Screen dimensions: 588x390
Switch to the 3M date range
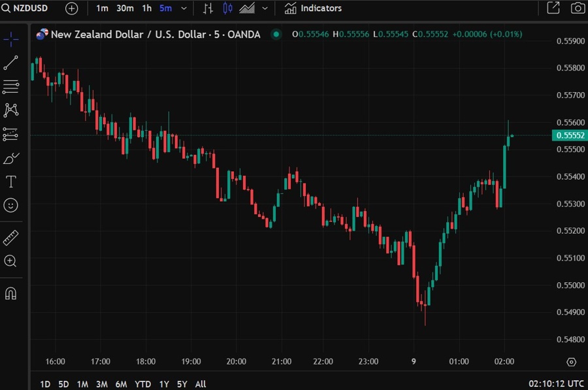101,384
